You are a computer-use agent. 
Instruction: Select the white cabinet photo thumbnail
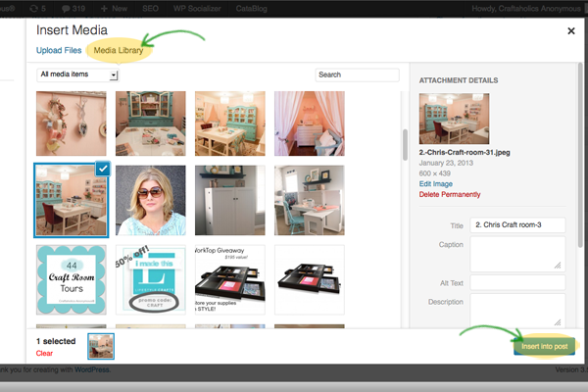pyautogui.click(x=230, y=200)
